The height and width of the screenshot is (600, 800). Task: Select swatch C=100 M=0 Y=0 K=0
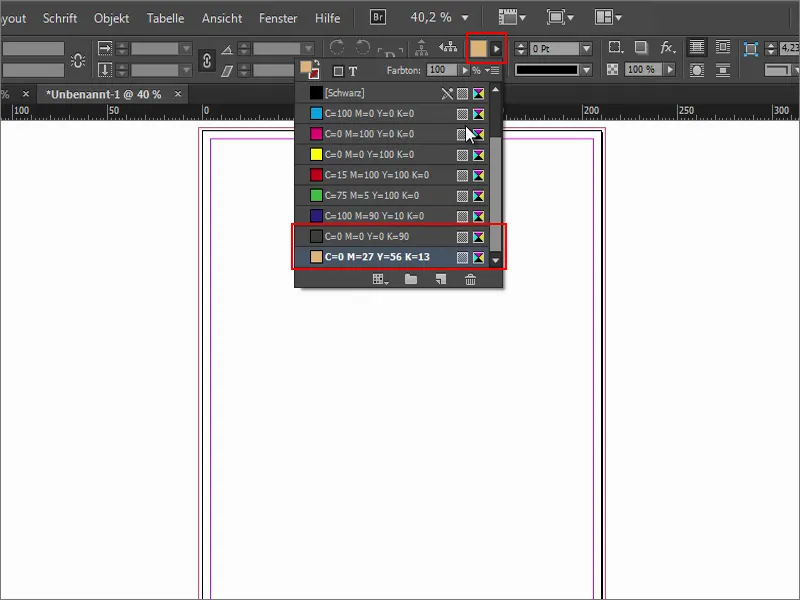[x=391, y=113]
